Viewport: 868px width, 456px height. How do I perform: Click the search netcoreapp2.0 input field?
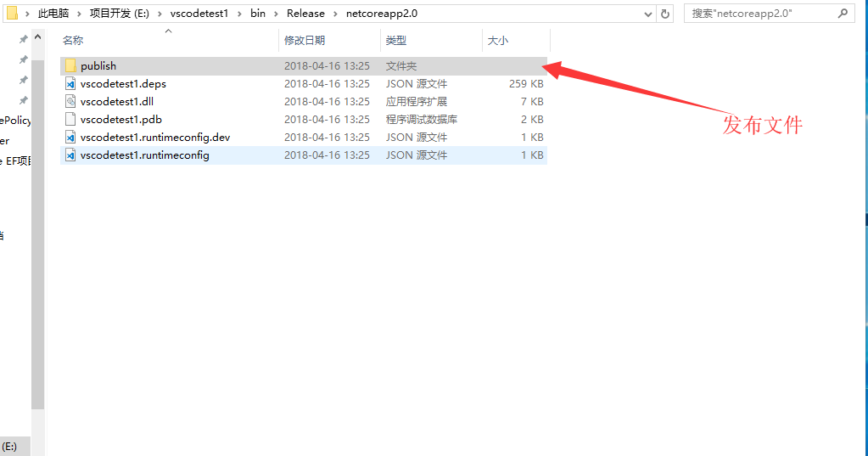pos(759,14)
